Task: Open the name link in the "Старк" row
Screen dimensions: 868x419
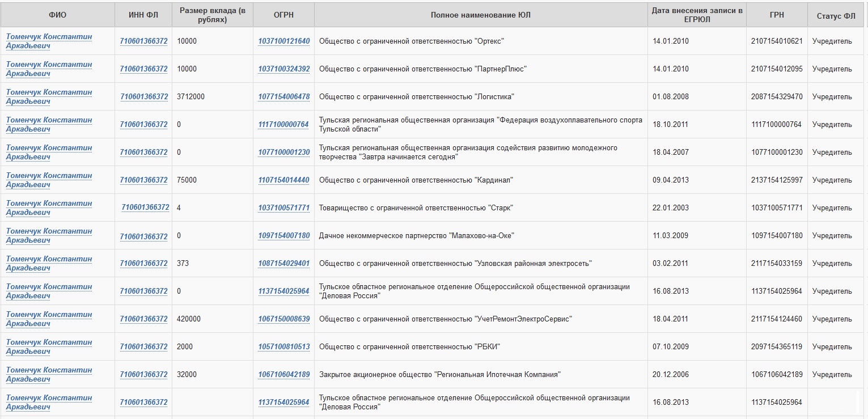Action: click(49, 208)
